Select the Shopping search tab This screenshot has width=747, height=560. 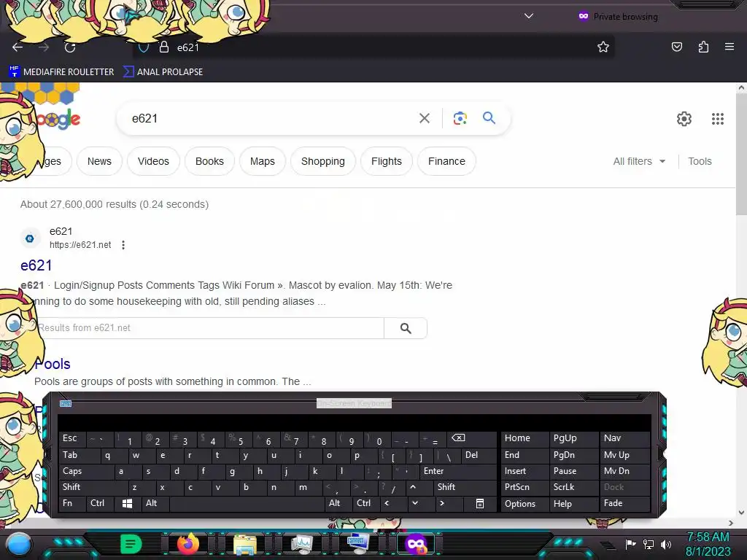point(323,161)
